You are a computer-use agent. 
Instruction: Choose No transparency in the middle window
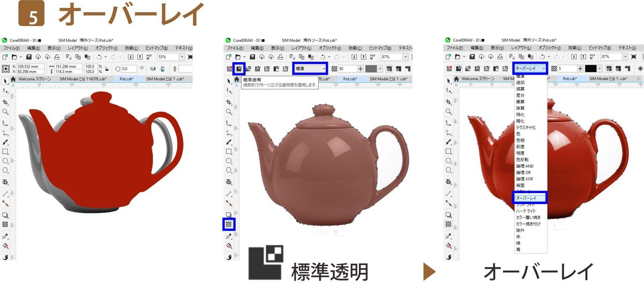click(x=229, y=69)
